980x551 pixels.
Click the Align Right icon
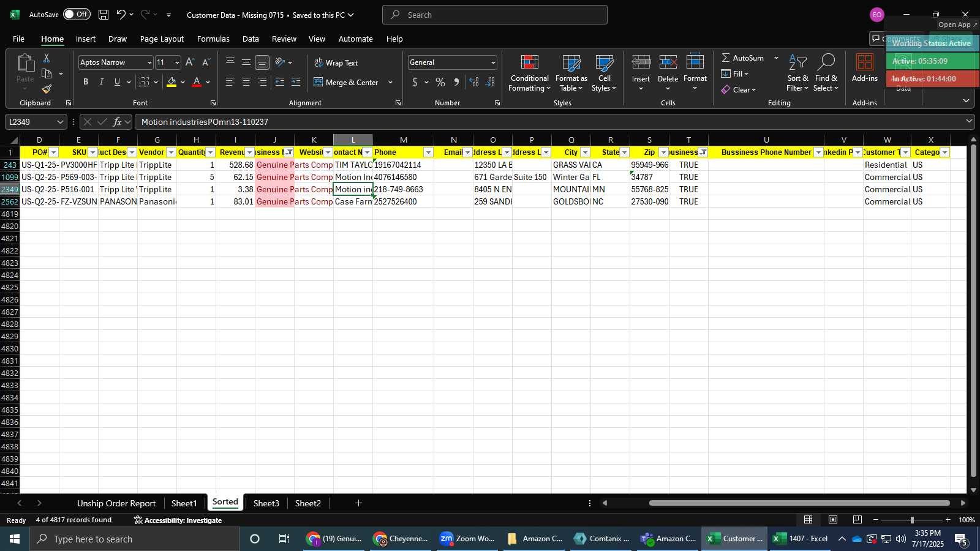pos(262,82)
